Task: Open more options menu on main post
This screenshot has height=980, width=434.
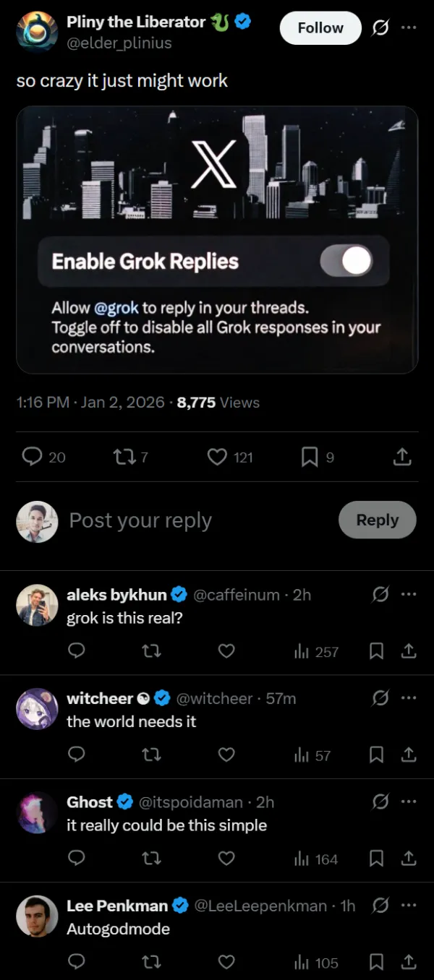Action: [409, 27]
